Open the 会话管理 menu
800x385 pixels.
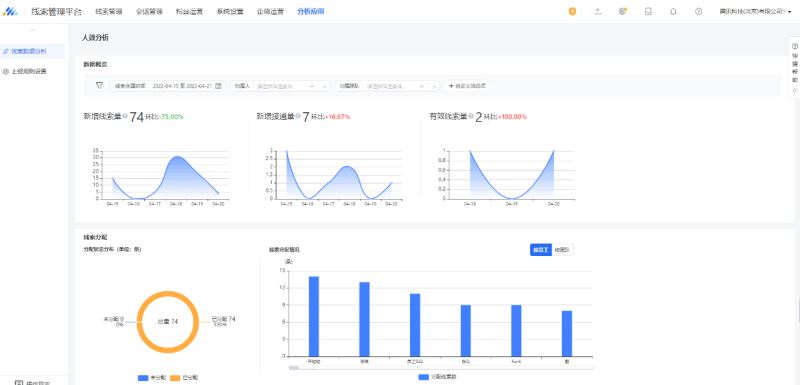pyautogui.click(x=149, y=12)
